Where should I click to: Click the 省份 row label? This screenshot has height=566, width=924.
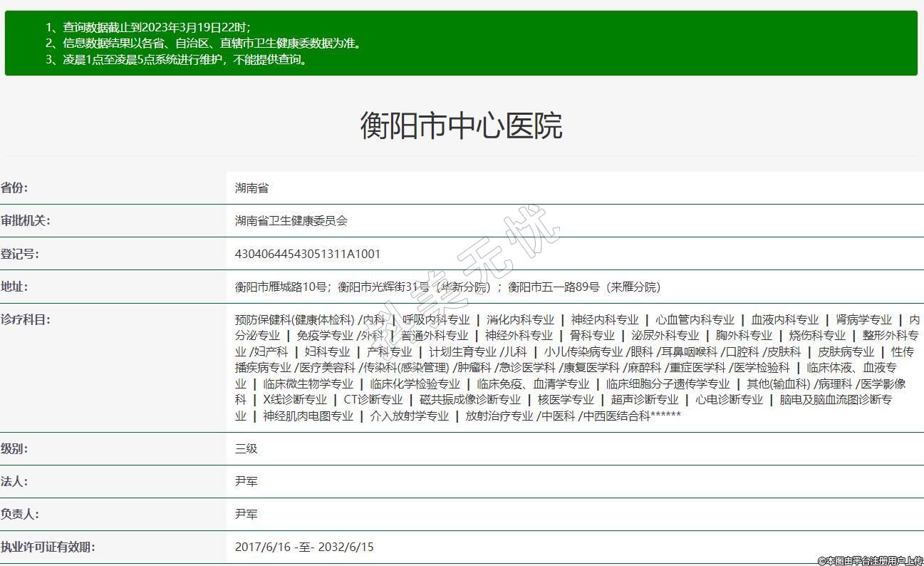14,188
